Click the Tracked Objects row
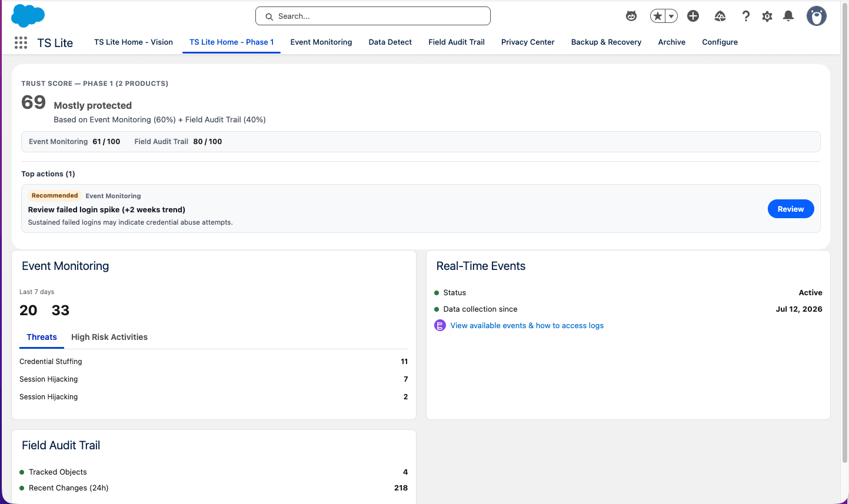Image resolution: width=849 pixels, height=504 pixels. (214, 472)
